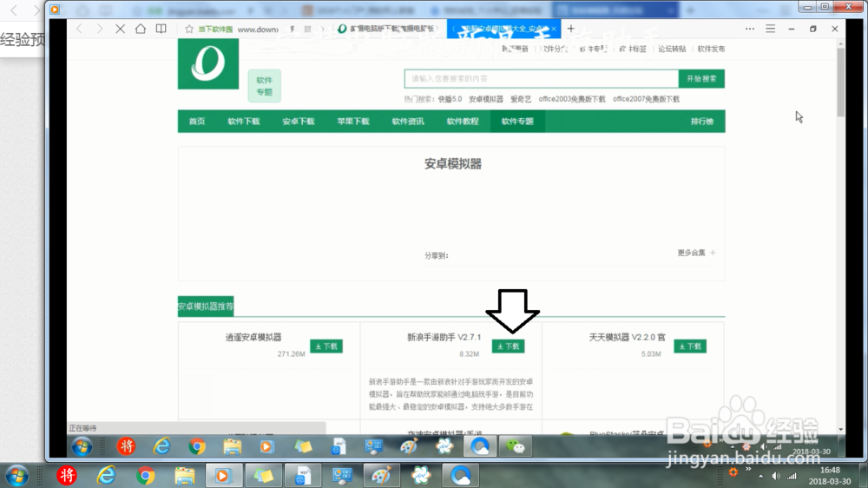Open the Windows Start button on real taskbar
This screenshot has width=868, height=488.
(16, 476)
